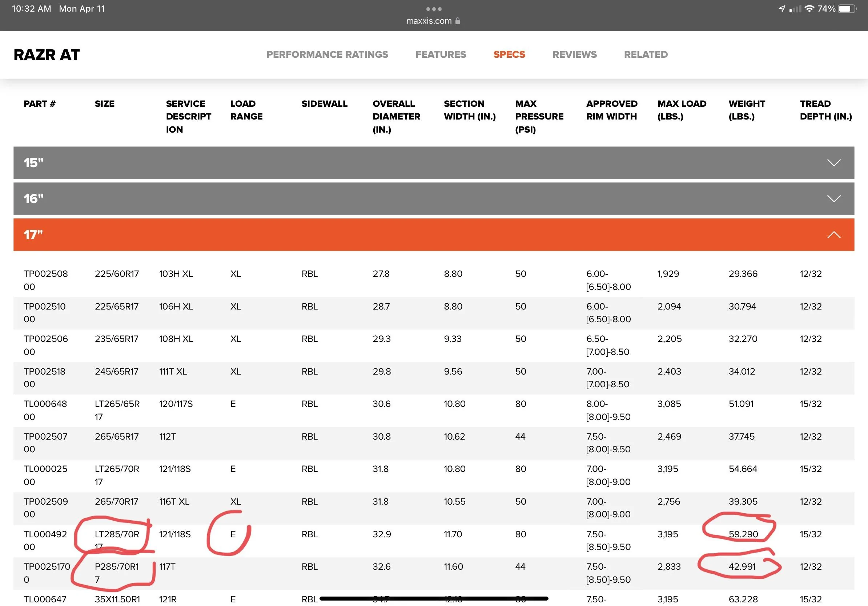The width and height of the screenshot is (868, 606).
Task: Select the 63.228 weight value
Action: [x=743, y=599]
